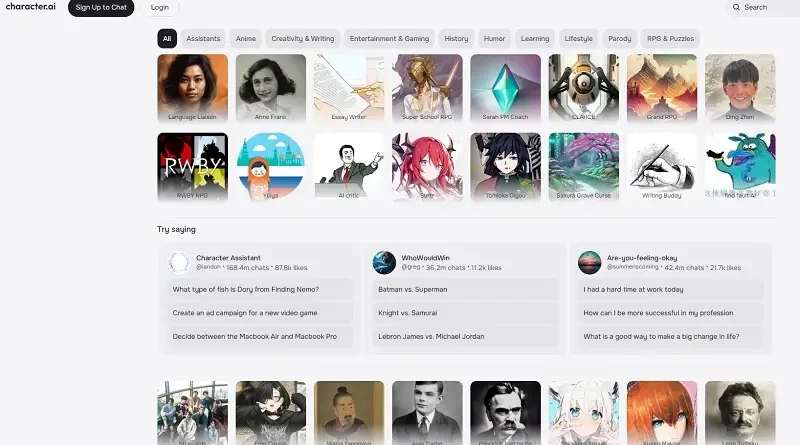Open the Leon Trotsky character card

(740, 413)
